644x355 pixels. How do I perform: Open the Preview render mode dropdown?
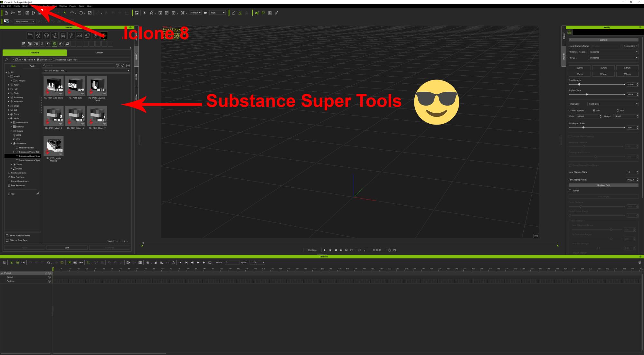pyautogui.click(x=195, y=13)
